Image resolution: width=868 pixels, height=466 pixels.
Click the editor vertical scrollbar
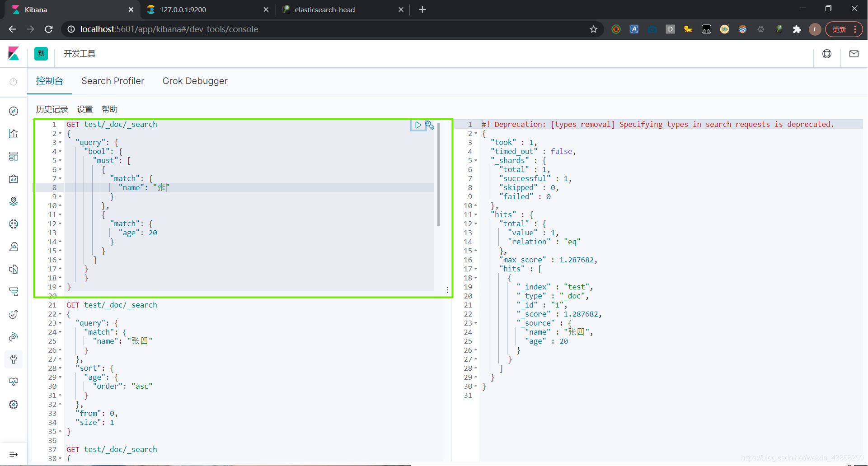coord(438,174)
